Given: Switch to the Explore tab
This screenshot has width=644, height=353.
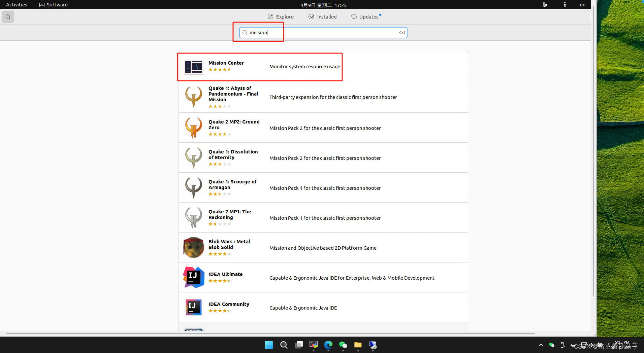Looking at the screenshot, I should 281,16.
